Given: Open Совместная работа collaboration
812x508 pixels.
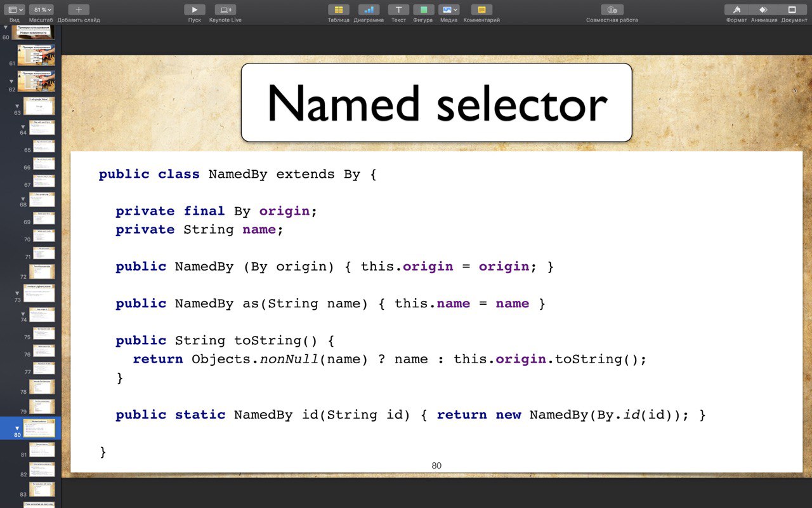Looking at the screenshot, I should pyautogui.click(x=612, y=10).
